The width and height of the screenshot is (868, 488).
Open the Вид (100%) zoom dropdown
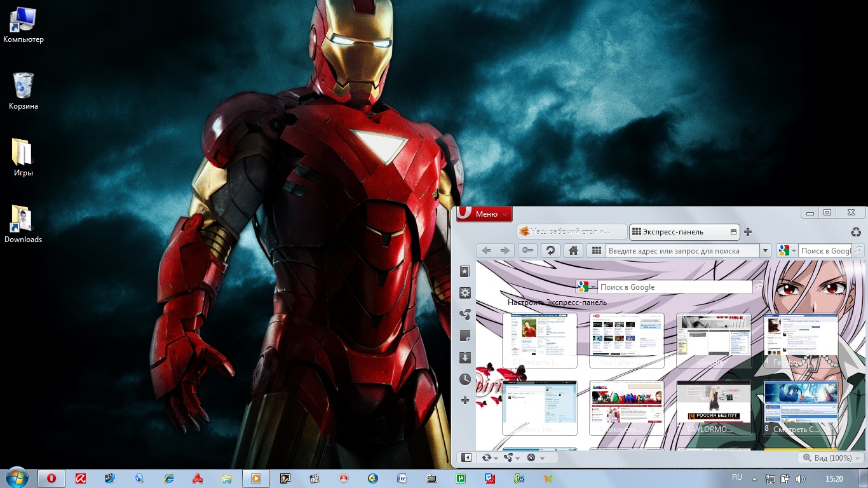[x=831, y=457]
